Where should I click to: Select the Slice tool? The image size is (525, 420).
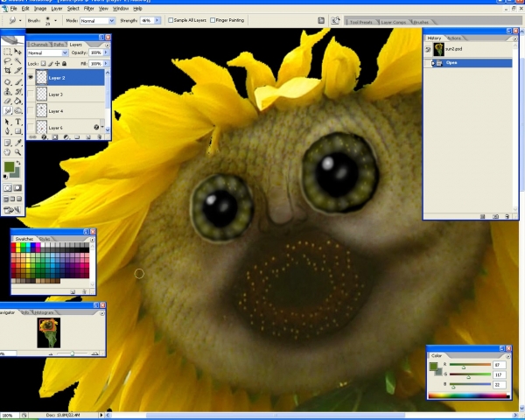coord(17,70)
